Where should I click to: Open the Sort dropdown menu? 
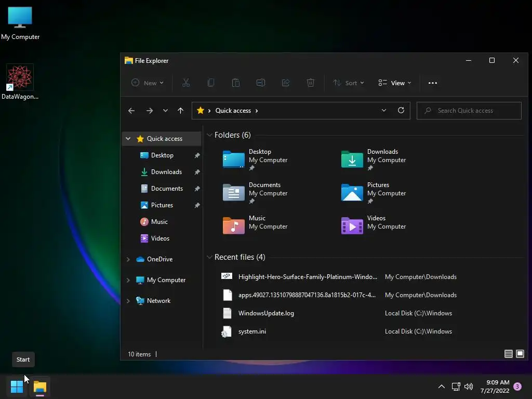[349, 83]
